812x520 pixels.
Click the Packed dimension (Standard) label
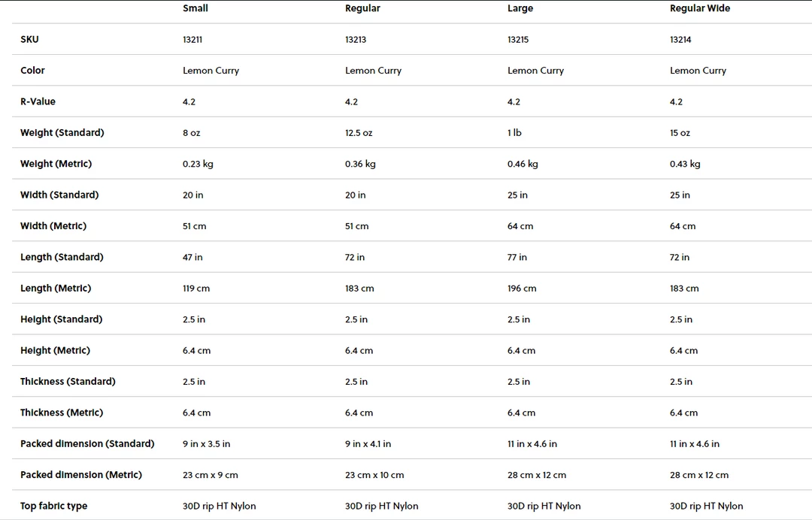[x=87, y=444]
